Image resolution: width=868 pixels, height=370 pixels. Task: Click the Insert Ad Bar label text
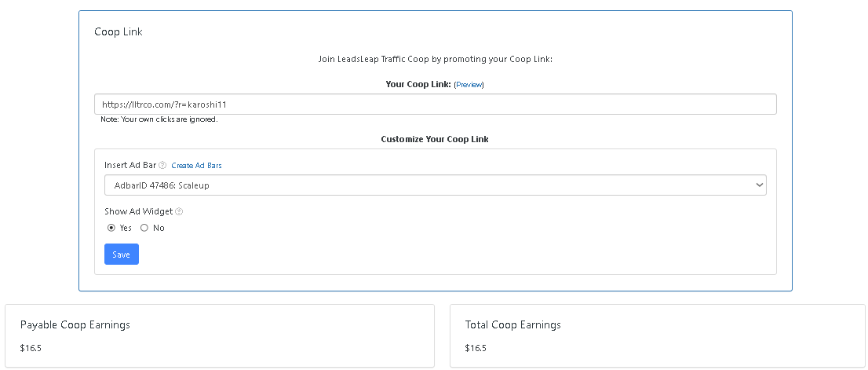pos(130,165)
